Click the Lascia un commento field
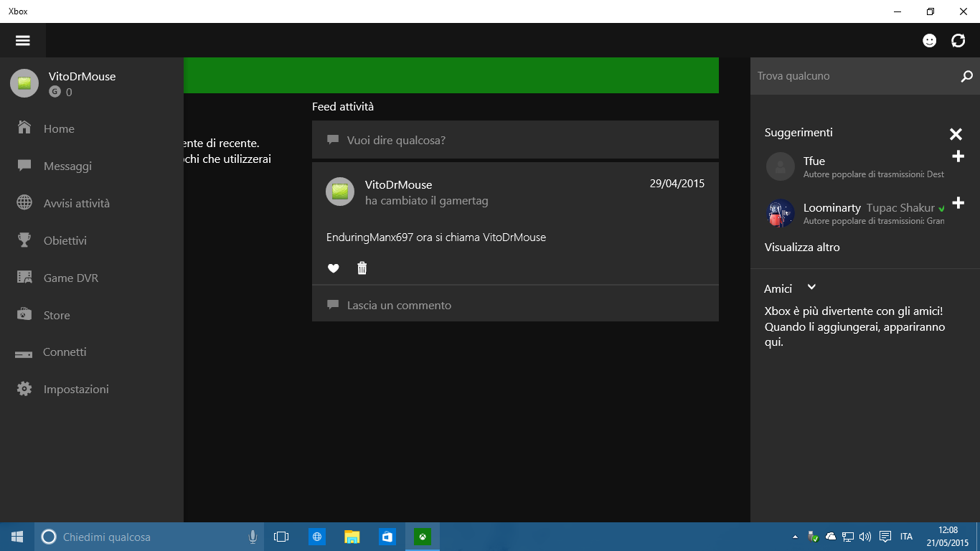The height and width of the screenshot is (551, 980). tap(515, 305)
